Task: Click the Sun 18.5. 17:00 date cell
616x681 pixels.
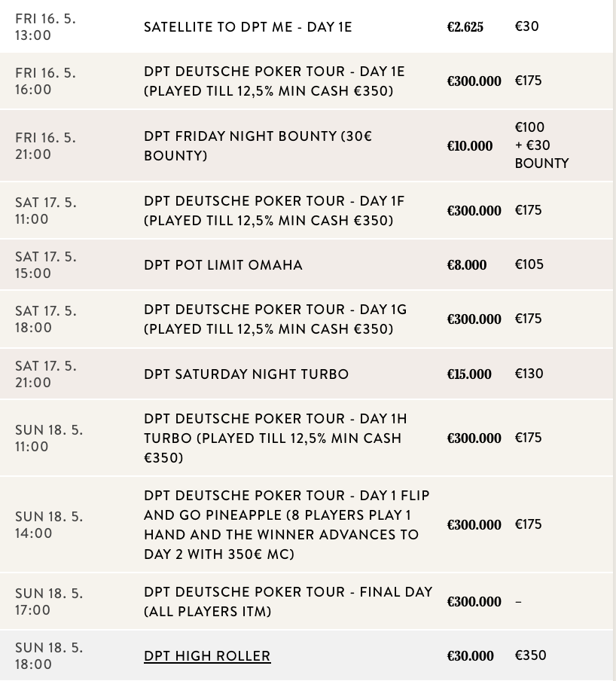Action: [x=49, y=602]
